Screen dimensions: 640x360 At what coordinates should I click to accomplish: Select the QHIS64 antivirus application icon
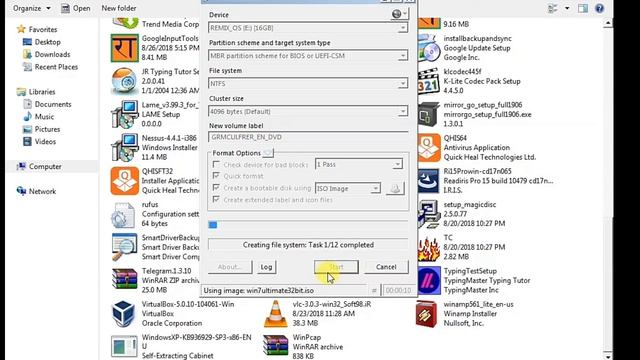429,148
